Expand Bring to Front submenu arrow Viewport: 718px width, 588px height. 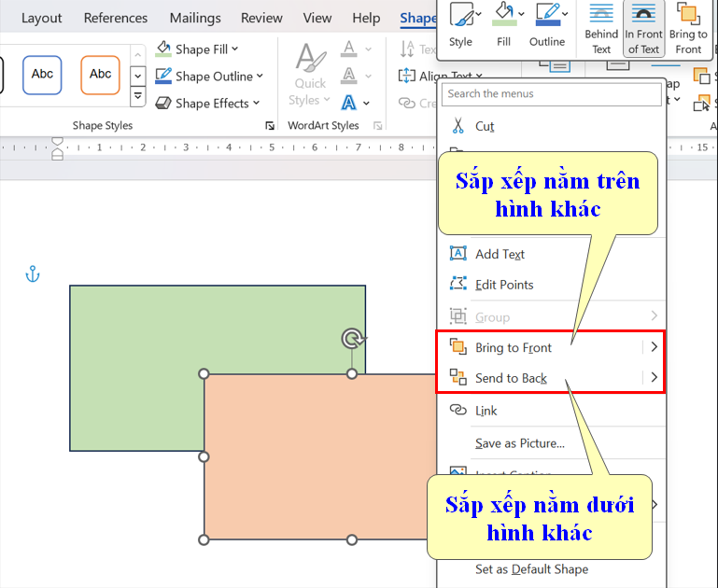tap(654, 347)
